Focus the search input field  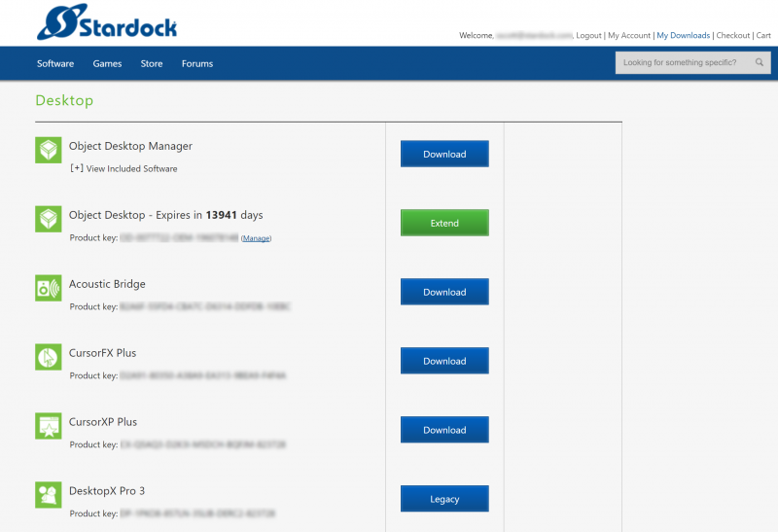click(x=686, y=63)
